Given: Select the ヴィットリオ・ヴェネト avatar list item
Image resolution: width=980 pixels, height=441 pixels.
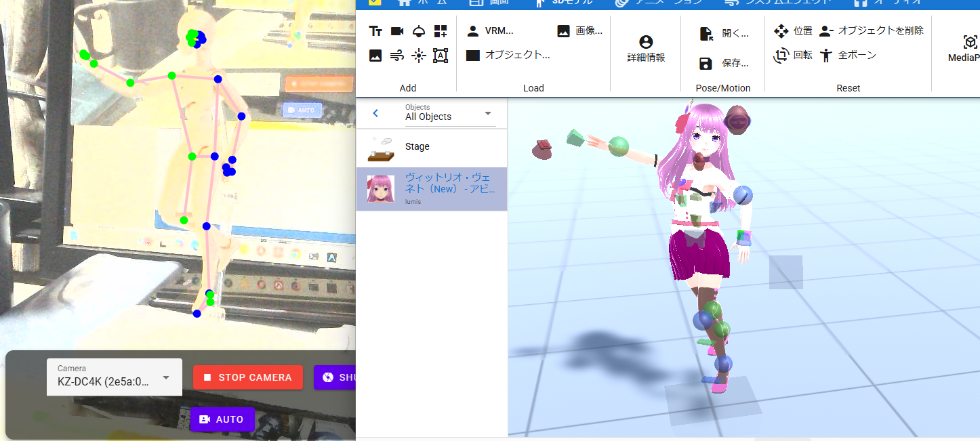Looking at the screenshot, I should tap(432, 189).
